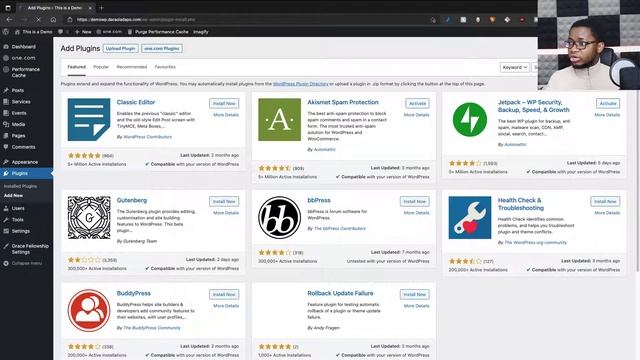The width and height of the screenshot is (640, 360).
Task: Open More Details for Classic Editor
Action: tap(226, 115)
